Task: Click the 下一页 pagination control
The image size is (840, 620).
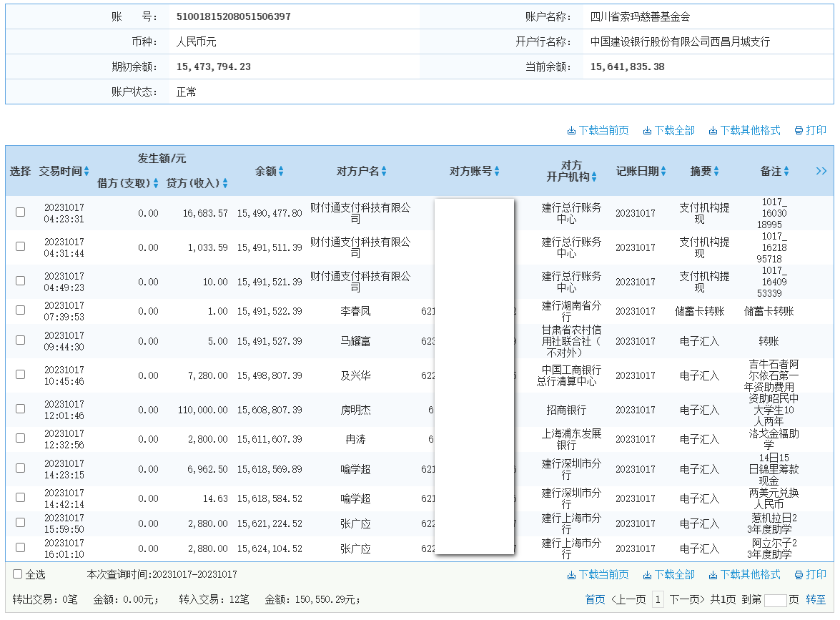Action: pyautogui.click(x=685, y=600)
